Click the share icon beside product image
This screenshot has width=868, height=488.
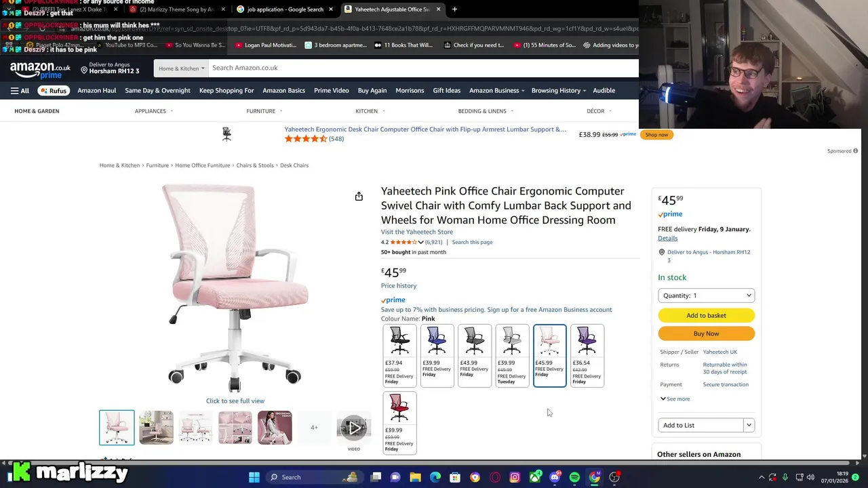pos(359,197)
